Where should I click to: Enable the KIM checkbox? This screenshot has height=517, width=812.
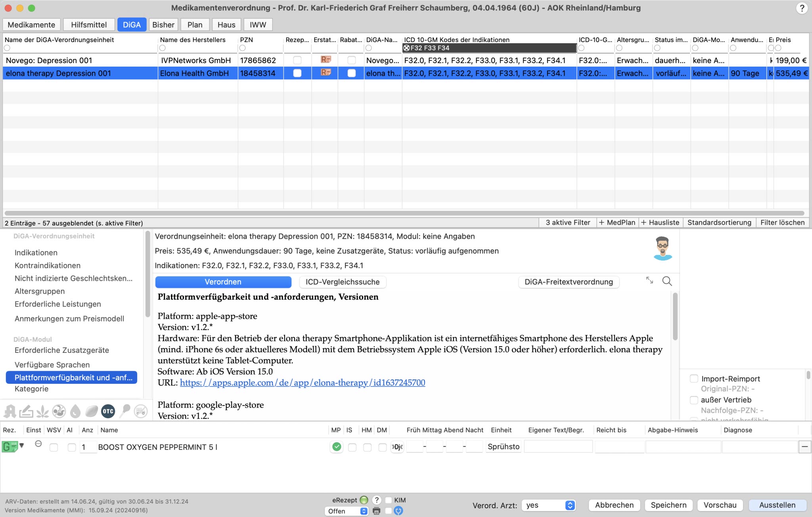point(389,500)
